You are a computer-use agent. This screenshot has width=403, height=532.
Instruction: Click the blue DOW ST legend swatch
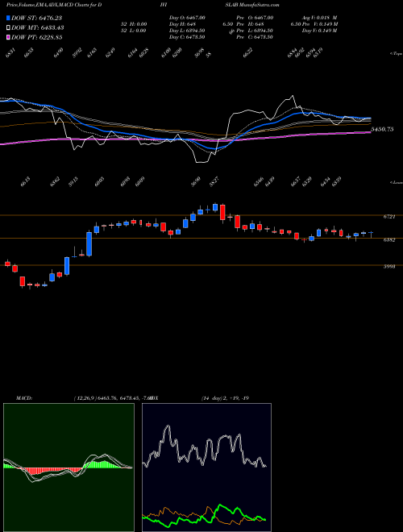(9, 19)
